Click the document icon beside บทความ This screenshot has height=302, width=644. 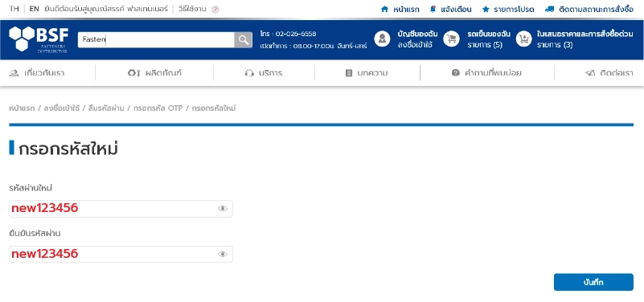tap(349, 73)
